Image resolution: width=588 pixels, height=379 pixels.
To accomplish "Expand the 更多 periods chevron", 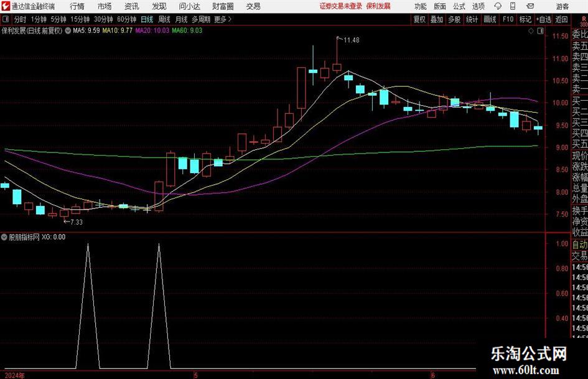I will 230,19.
